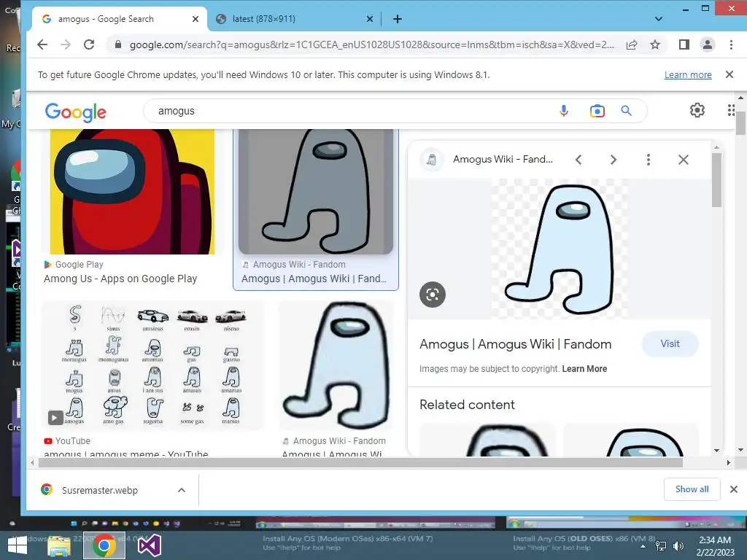
Task: Close the downloads bar
Action: [x=734, y=489]
